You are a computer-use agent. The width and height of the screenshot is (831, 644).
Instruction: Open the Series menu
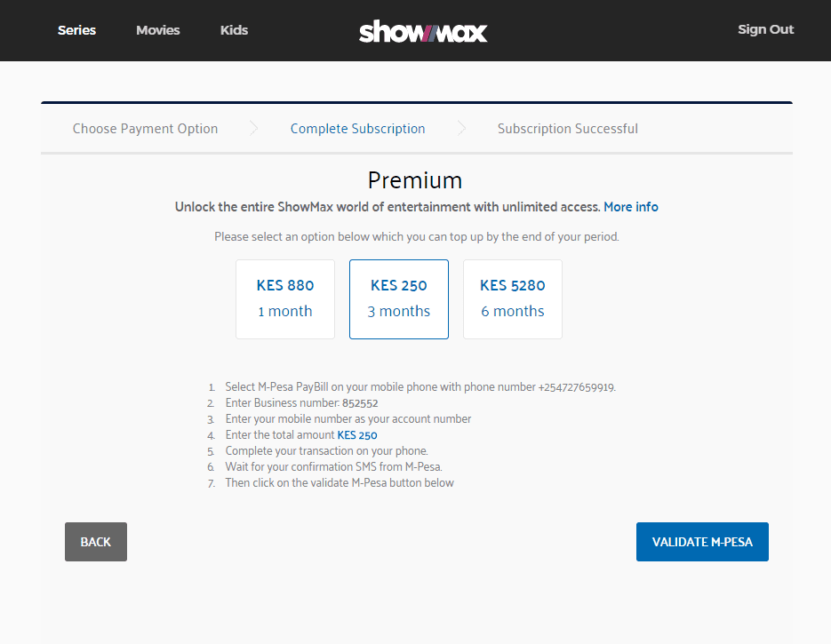76,30
